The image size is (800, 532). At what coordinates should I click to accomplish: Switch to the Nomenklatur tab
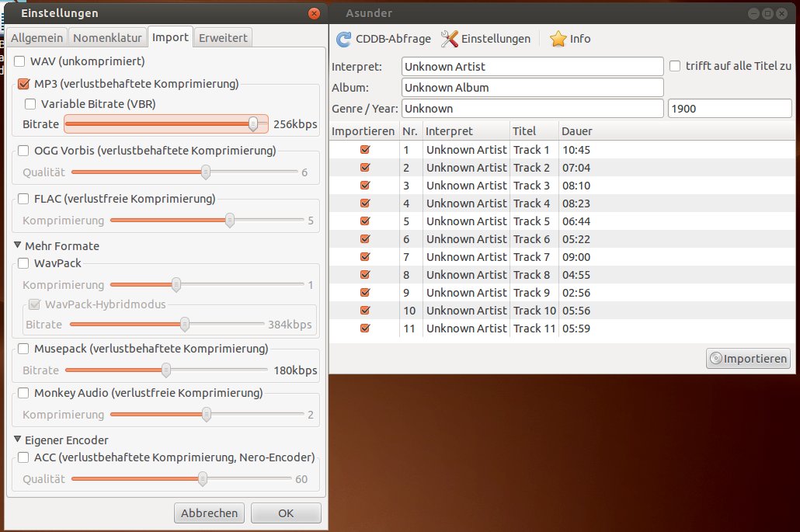point(107,38)
